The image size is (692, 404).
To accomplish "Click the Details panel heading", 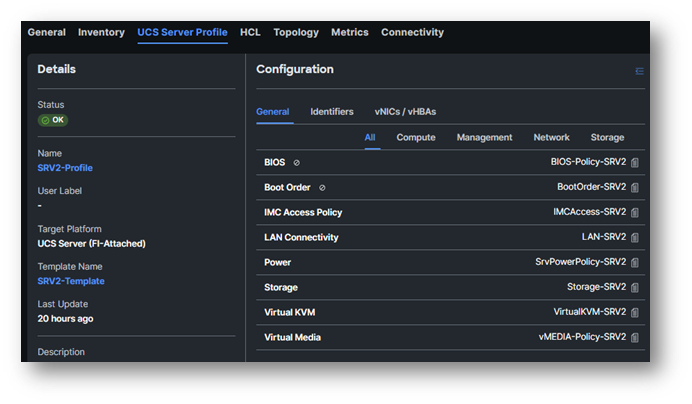I will point(56,69).
